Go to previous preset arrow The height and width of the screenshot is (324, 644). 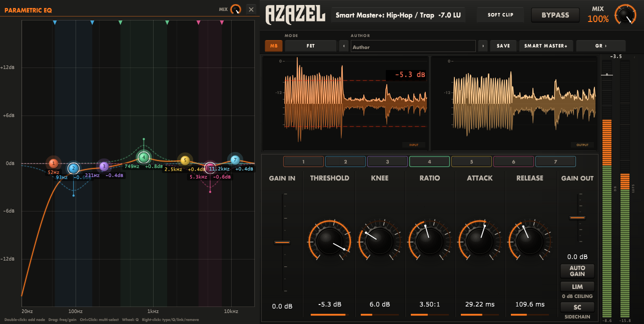pyautogui.click(x=344, y=46)
